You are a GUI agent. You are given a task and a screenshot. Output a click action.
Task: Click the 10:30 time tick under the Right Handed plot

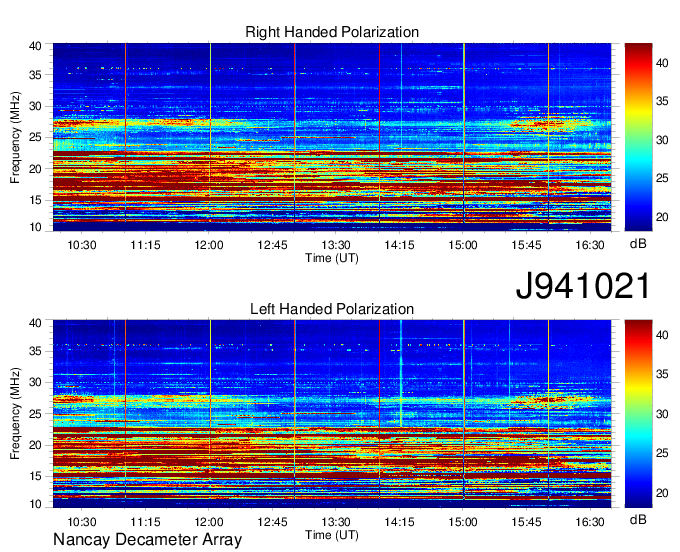pos(82,245)
